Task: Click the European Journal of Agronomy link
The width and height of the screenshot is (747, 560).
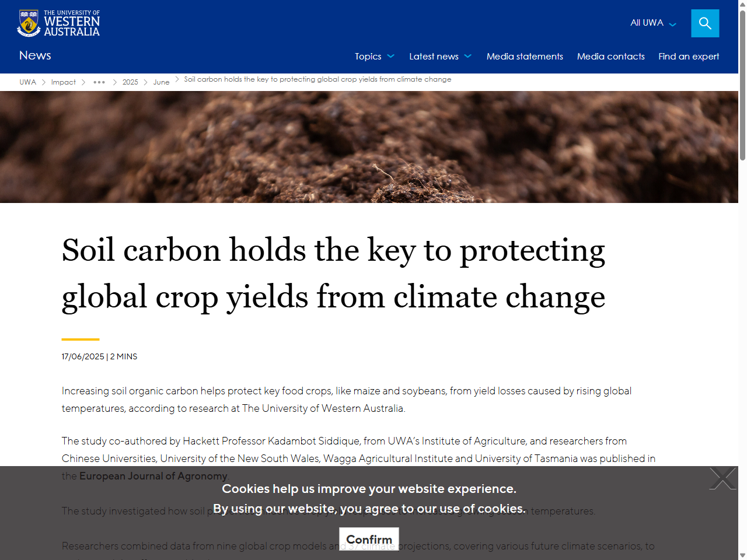Action: click(x=153, y=476)
